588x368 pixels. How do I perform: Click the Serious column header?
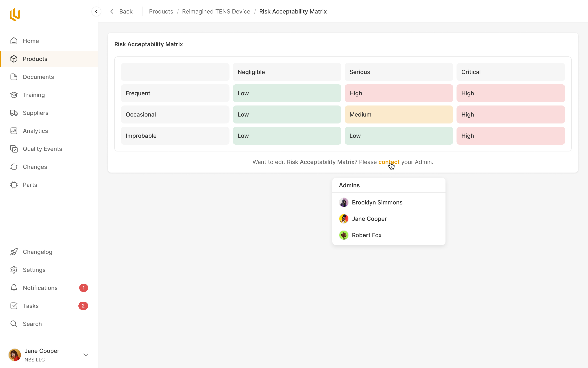399,72
